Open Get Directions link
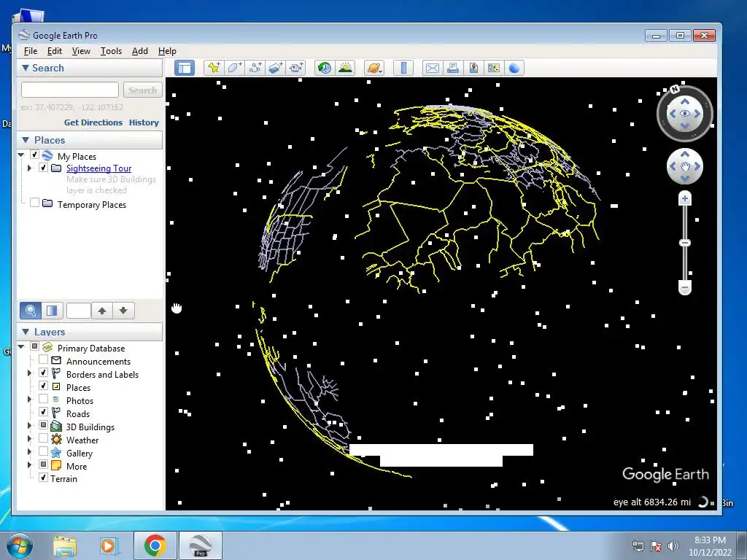Screen dimensions: 747x560 coord(93,122)
